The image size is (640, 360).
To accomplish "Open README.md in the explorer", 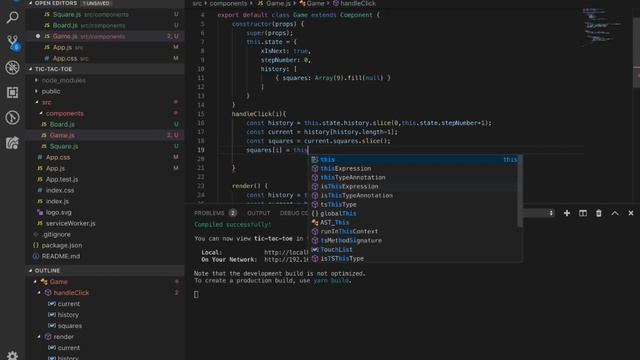I will tap(105, 256).
